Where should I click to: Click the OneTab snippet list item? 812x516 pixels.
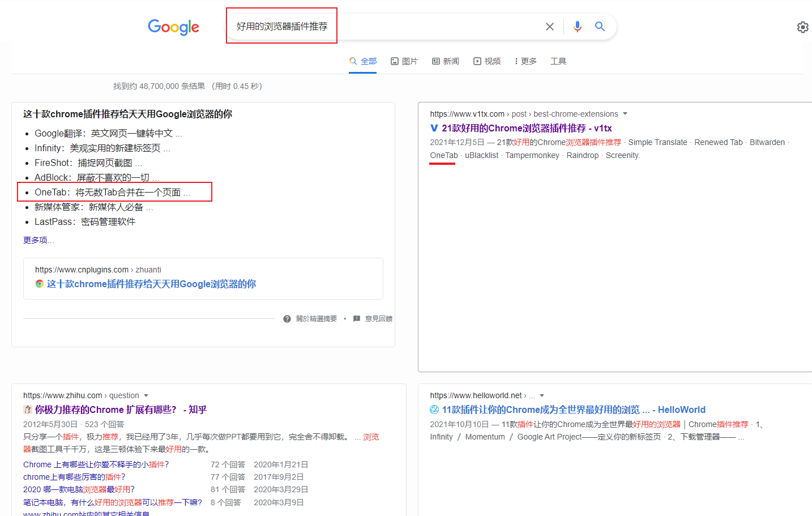[112, 193]
